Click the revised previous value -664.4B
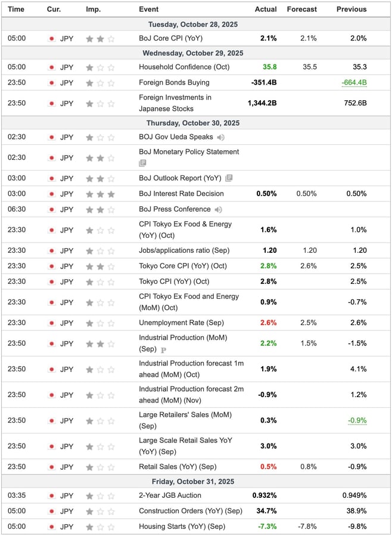The height and width of the screenshot is (536, 392). coord(354,83)
